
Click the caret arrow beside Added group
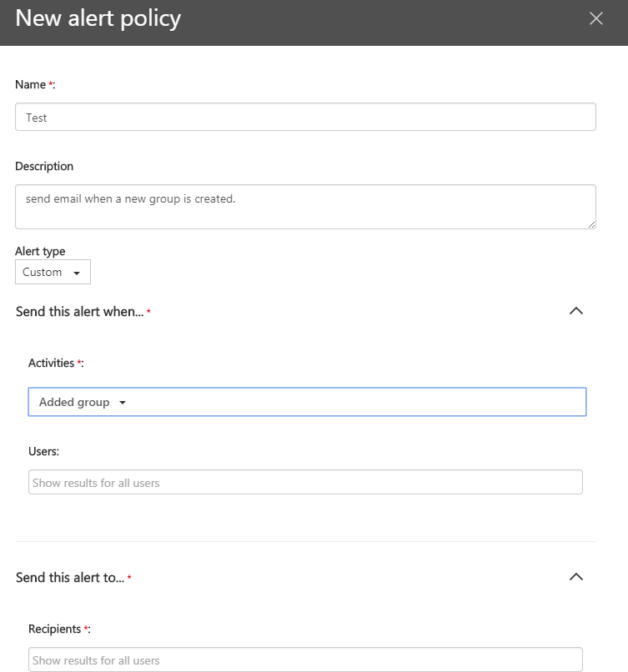(123, 403)
